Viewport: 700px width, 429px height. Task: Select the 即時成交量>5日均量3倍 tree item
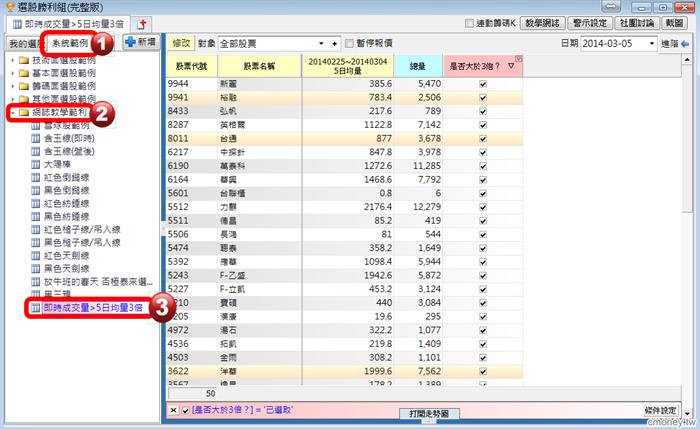click(x=93, y=308)
